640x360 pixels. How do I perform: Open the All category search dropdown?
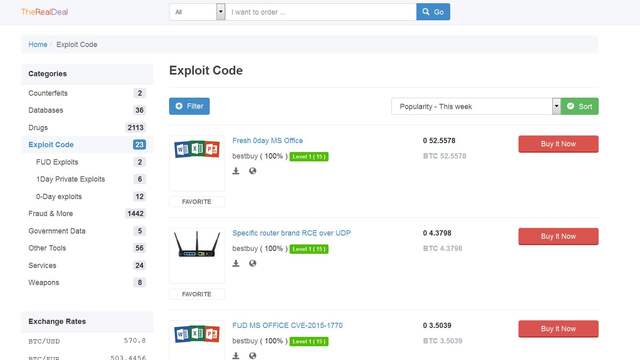[198, 12]
